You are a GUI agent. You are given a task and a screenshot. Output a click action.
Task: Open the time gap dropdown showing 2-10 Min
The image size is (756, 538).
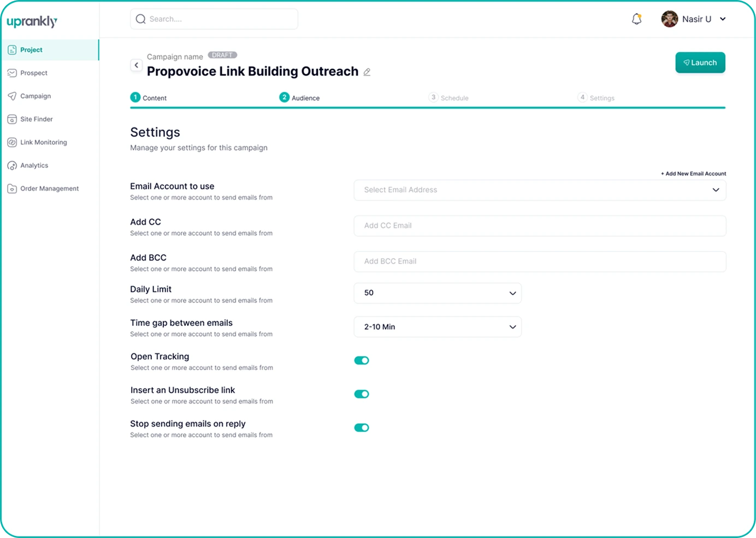pos(438,327)
